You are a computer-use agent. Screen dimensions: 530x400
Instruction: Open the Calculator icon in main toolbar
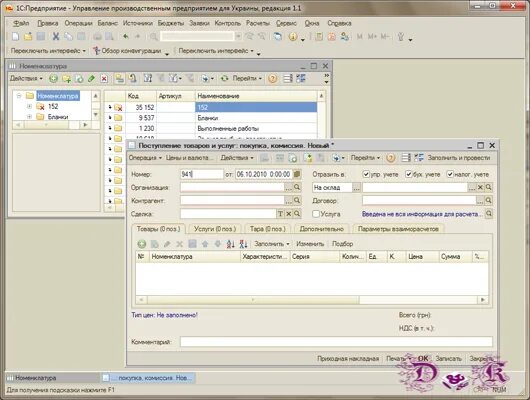(319, 37)
